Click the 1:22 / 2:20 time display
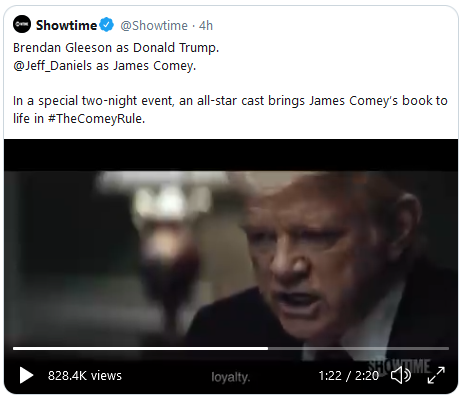 click(348, 376)
